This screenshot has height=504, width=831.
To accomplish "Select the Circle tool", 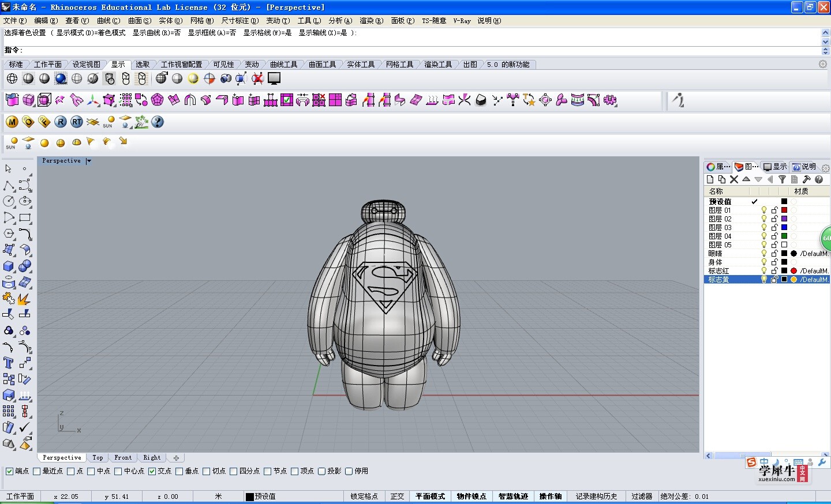I will pyautogui.click(x=9, y=201).
